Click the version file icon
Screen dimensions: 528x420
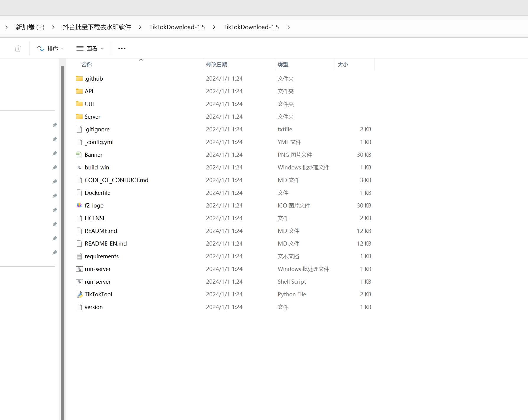point(79,307)
